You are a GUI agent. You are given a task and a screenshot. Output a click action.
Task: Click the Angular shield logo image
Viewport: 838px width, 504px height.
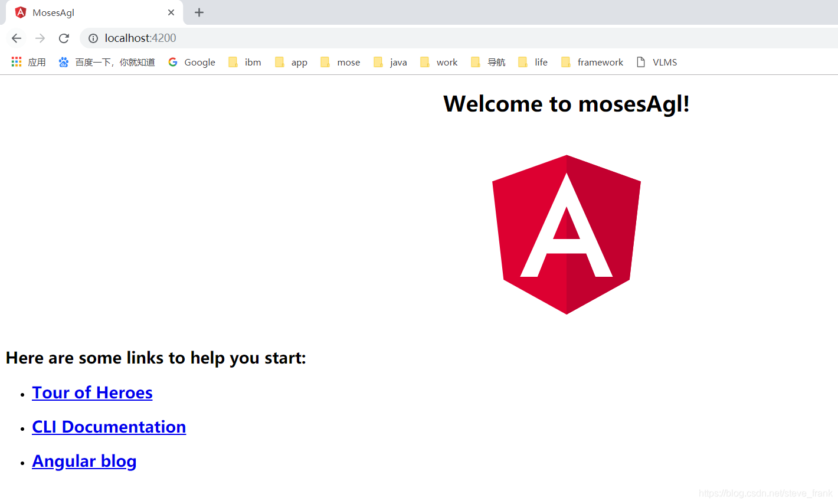[x=567, y=235]
